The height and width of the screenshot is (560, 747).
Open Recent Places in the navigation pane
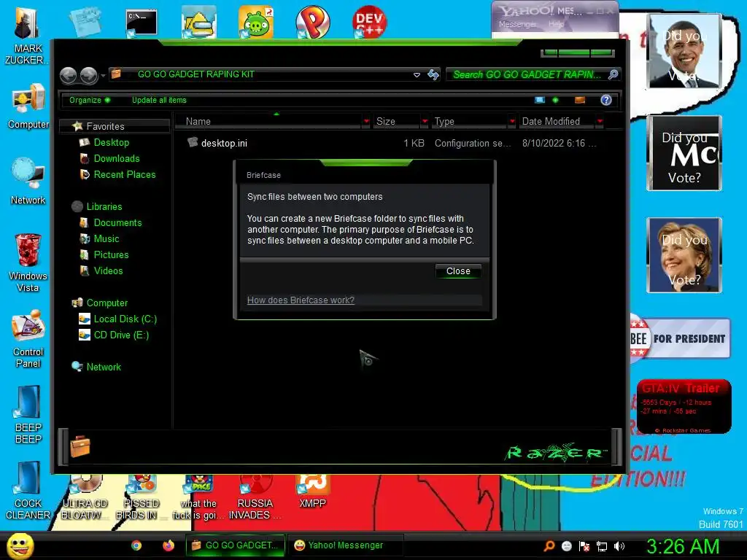[x=124, y=175]
